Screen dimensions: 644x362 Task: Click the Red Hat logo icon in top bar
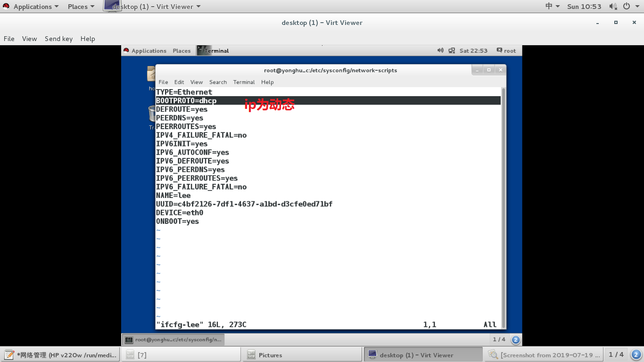coord(6,6)
